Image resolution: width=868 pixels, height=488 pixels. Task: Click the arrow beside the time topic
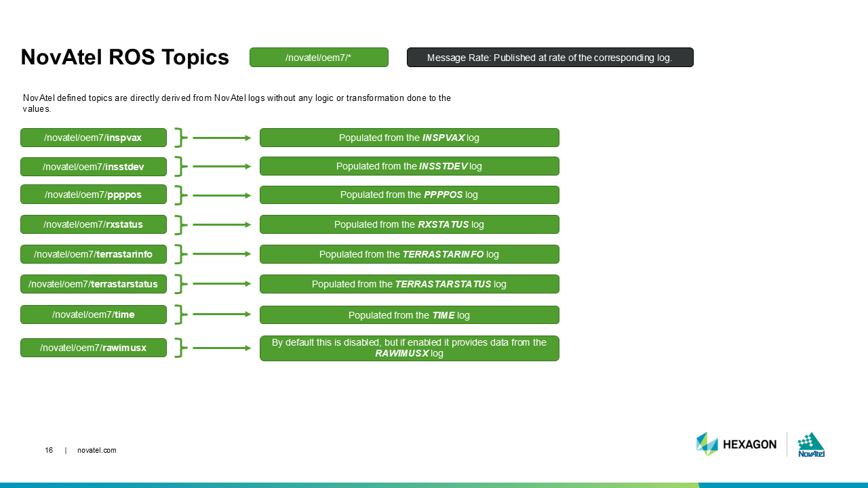[221, 314]
